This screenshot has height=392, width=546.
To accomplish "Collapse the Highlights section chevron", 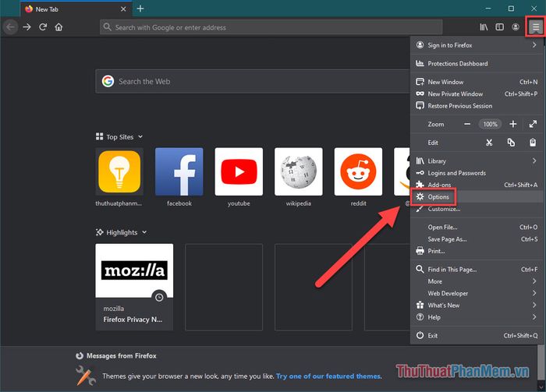I will pos(145,232).
